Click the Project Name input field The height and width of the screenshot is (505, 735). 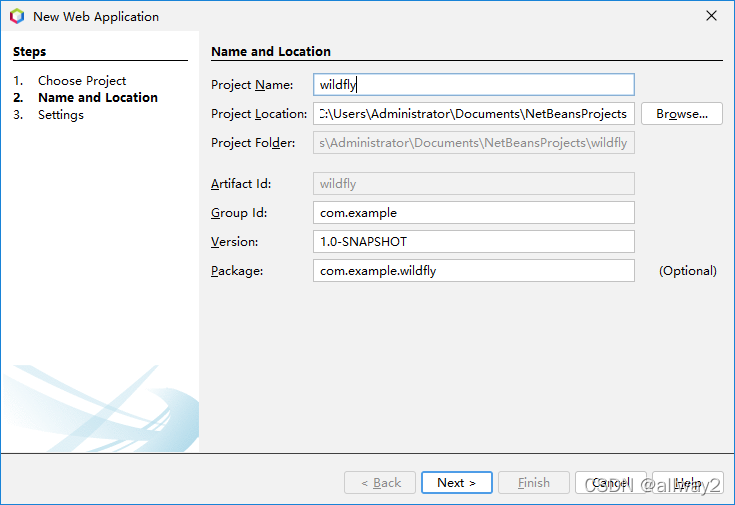coord(473,85)
